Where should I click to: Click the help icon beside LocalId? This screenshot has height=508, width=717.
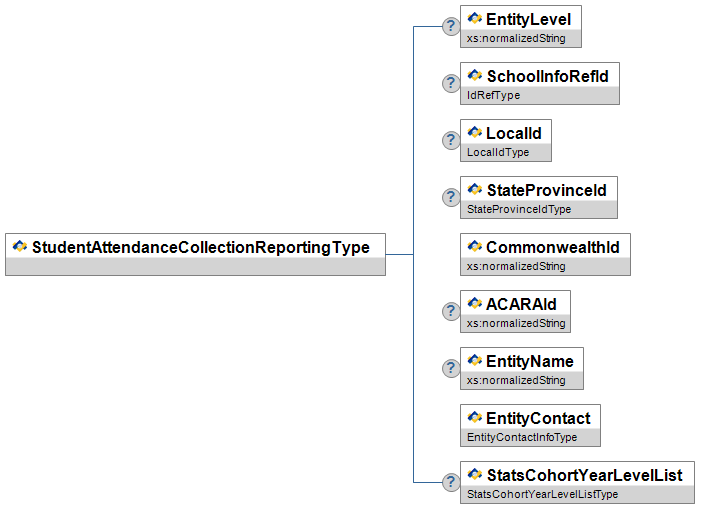451,140
